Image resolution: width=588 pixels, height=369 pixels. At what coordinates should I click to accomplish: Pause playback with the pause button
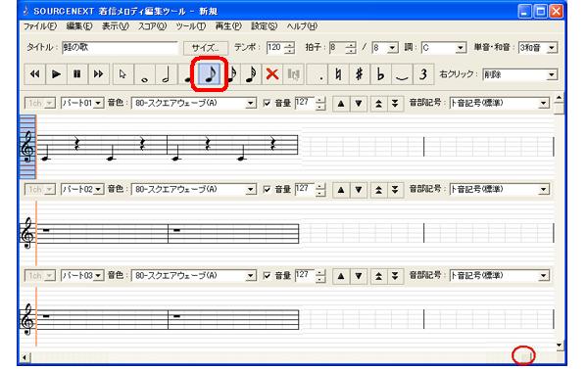[77, 74]
